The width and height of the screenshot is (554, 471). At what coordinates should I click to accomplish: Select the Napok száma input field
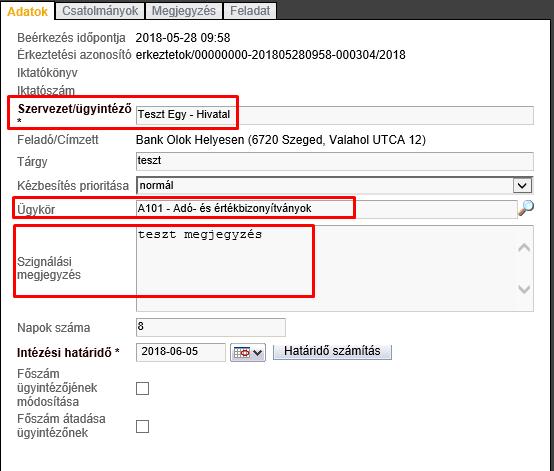[211, 327]
